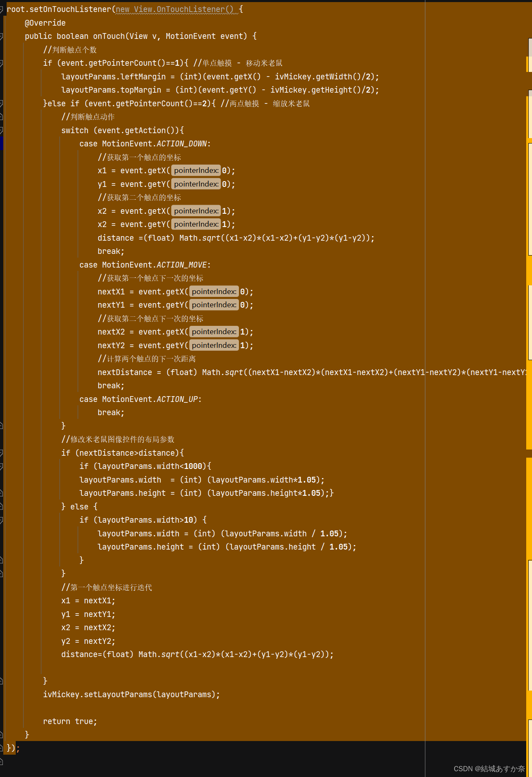Select the ACTION_DOWN constant
The image size is (532, 777).
click(181, 143)
